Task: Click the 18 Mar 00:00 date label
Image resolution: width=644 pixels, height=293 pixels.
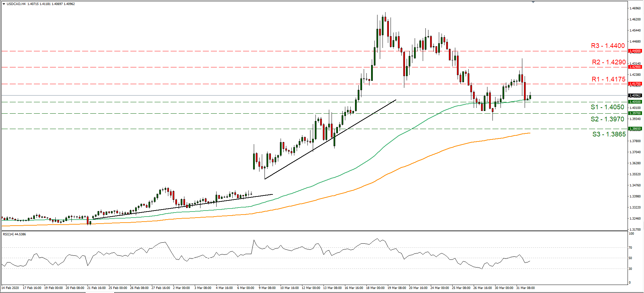Action: pos(375,288)
